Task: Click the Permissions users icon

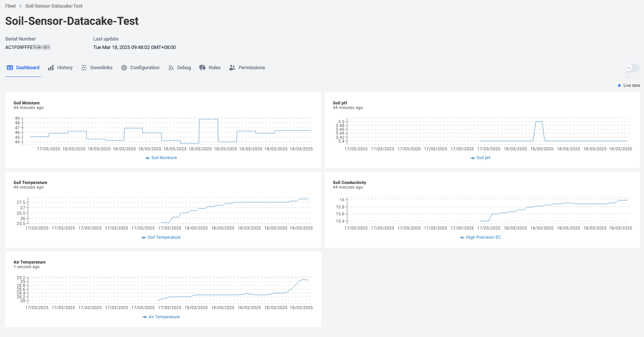Action: 232,68
